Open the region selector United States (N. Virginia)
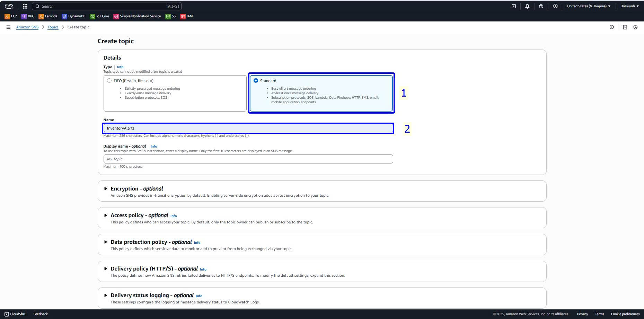The height and width of the screenshot is (319, 644). point(589,6)
